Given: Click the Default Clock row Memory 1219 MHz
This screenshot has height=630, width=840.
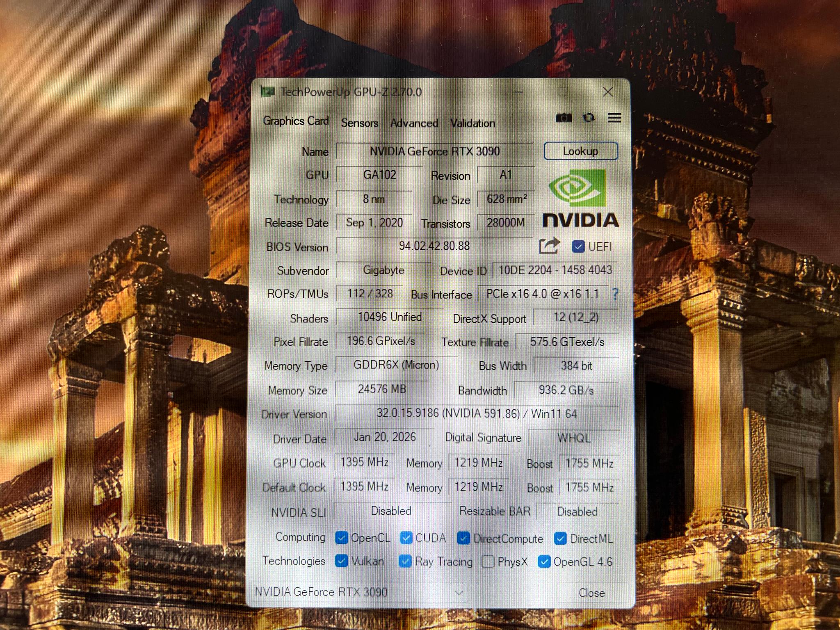Looking at the screenshot, I should tap(479, 487).
